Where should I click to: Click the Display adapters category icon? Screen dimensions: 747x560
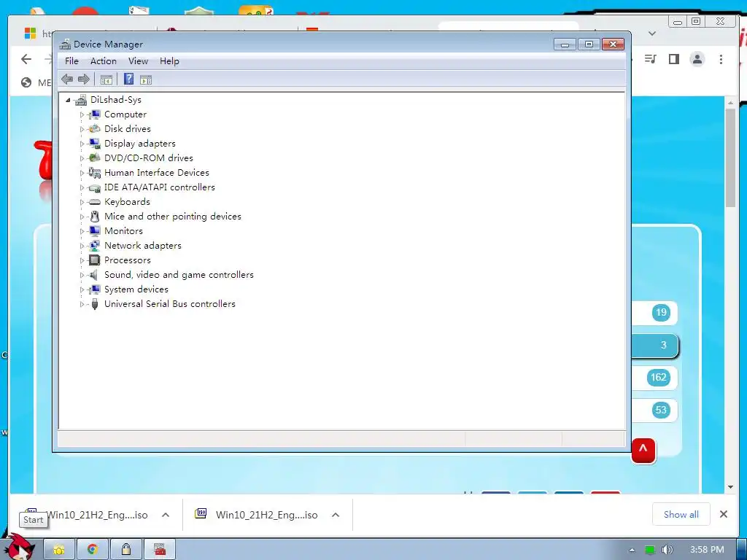coord(95,144)
